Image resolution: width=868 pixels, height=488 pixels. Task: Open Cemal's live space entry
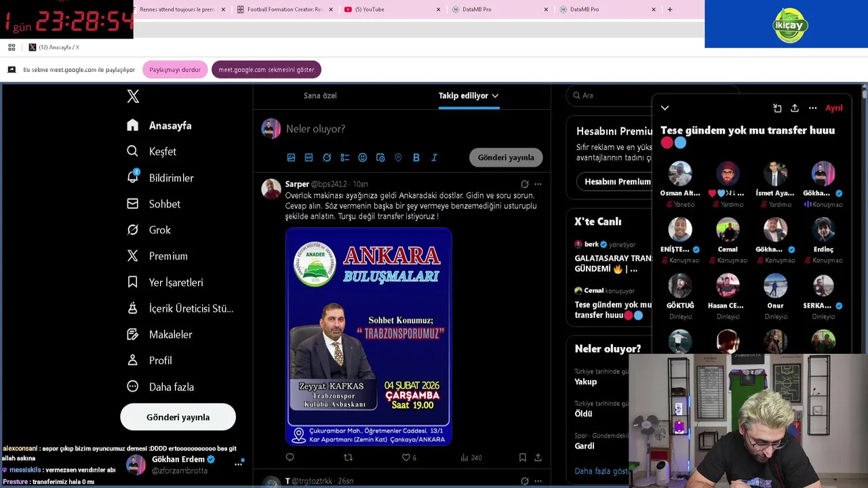click(x=612, y=302)
